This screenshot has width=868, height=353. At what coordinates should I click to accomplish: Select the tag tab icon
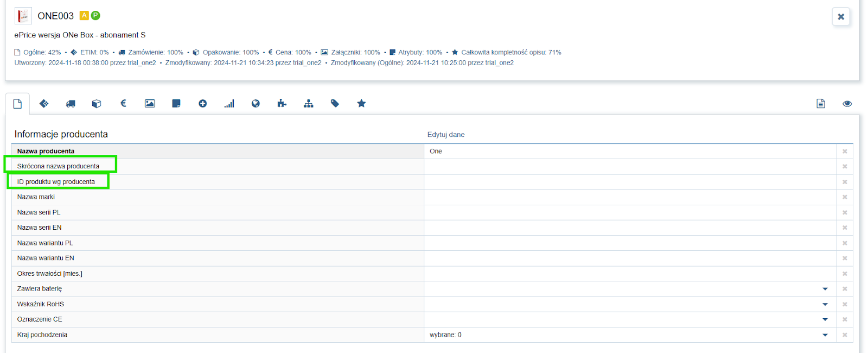point(335,104)
